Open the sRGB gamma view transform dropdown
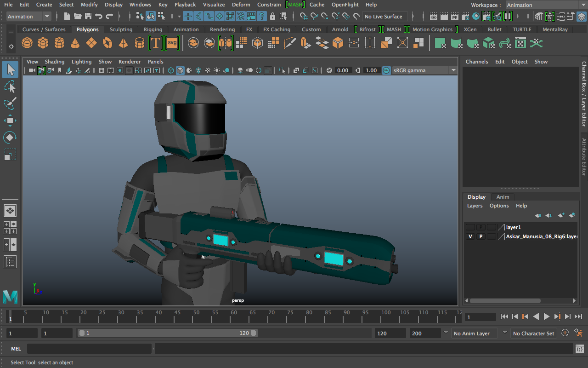 point(424,70)
